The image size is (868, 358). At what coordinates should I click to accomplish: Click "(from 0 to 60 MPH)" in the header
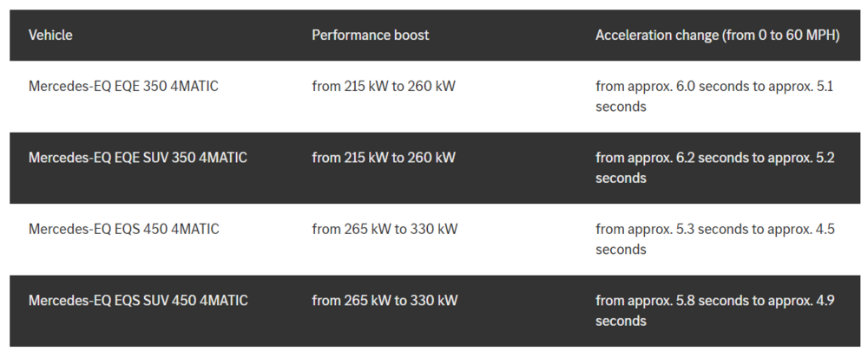pos(781,36)
